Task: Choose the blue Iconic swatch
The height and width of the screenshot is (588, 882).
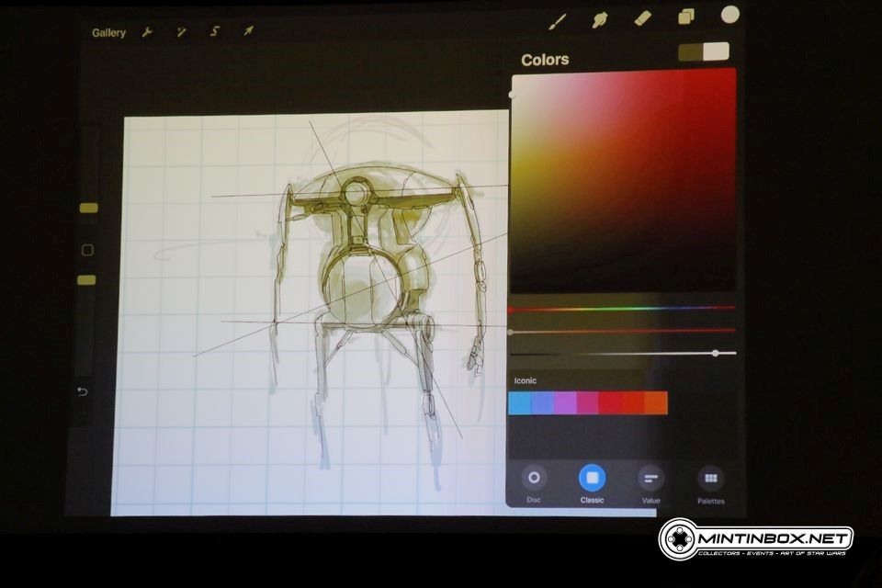Action: [x=520, y=403]
